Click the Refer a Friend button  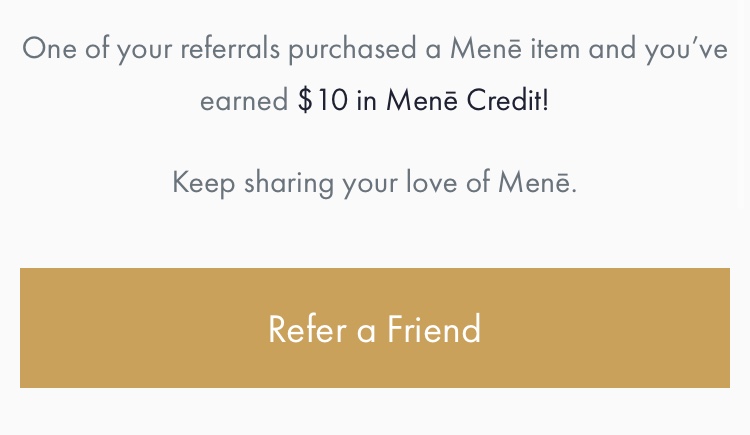[x=375, y=328]
